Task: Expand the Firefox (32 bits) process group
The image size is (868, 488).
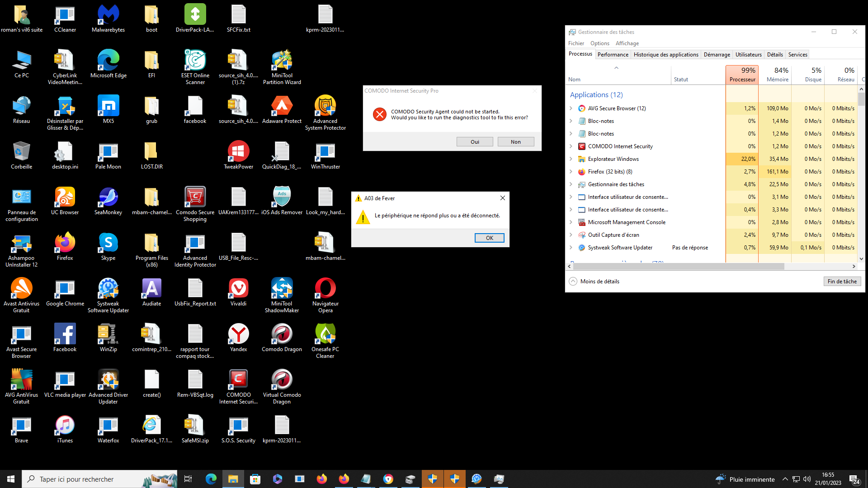Action: click(571, 172)
